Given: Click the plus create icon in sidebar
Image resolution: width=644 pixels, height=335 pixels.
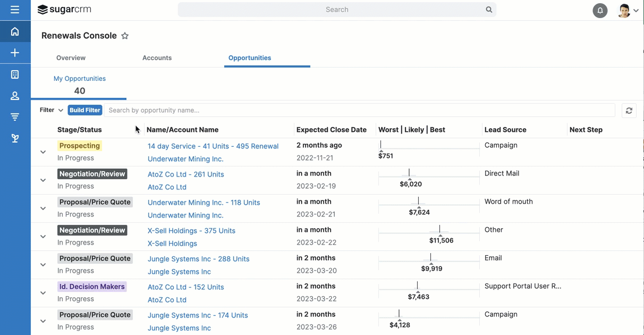Looking at the screenshot, I should 15,53.
